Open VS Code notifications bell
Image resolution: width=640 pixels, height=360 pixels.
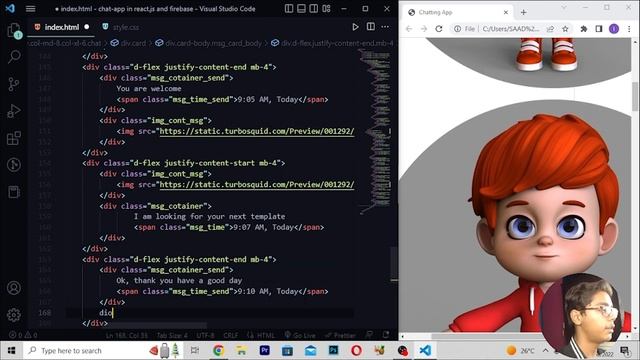click(386, 335)
